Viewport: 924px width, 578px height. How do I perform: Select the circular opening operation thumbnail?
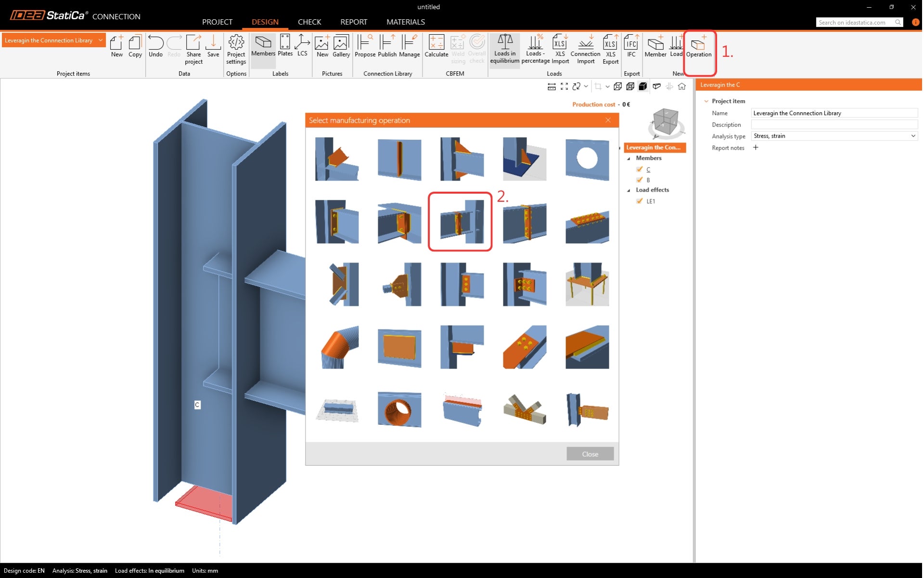[587, 159]
